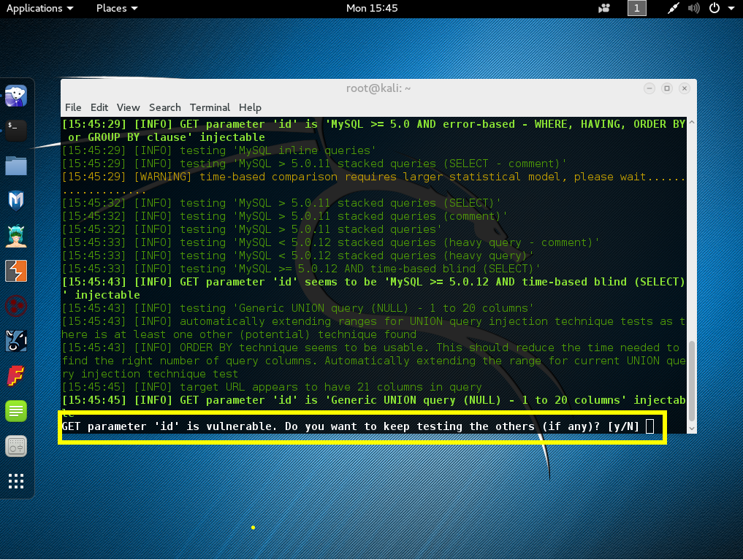743x560 pixels.
Task: Click 'target URL appears to have 21 columns' line
Action: 272,387
